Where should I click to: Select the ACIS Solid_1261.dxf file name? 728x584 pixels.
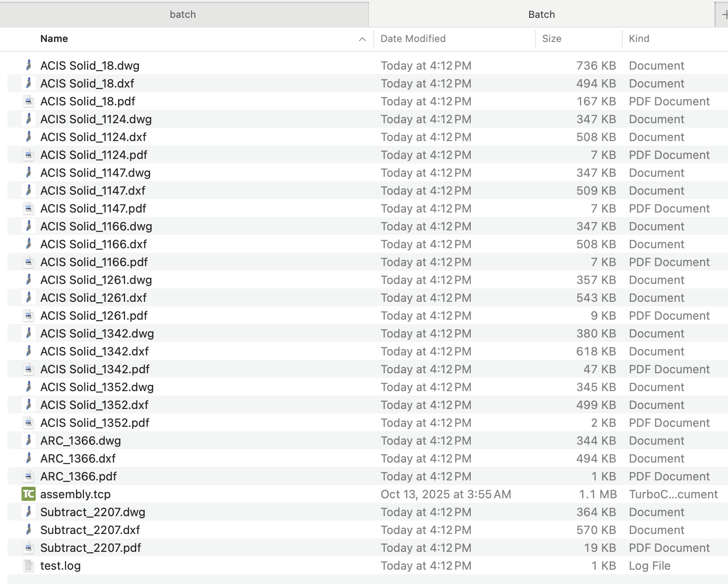(93, 298)
